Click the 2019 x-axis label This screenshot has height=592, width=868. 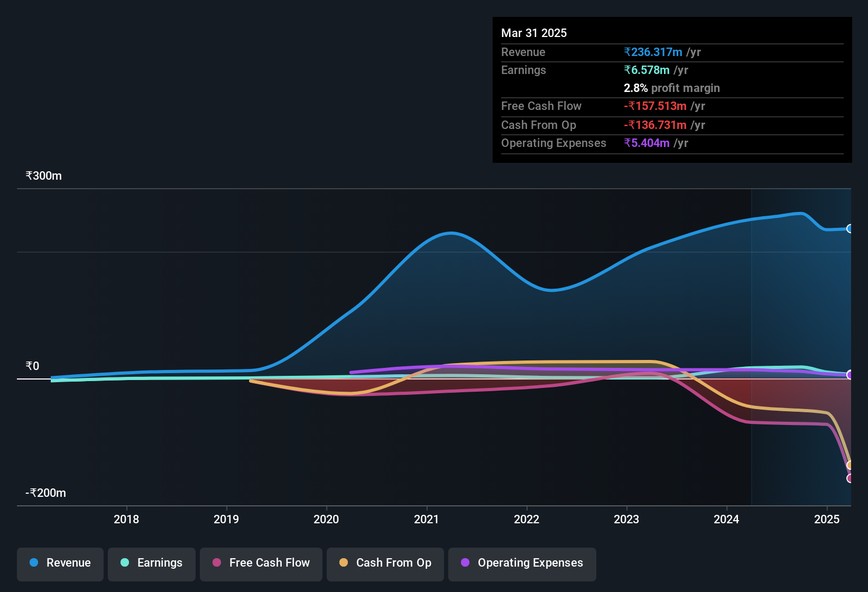pyautogui.click(x=226, y=520)
